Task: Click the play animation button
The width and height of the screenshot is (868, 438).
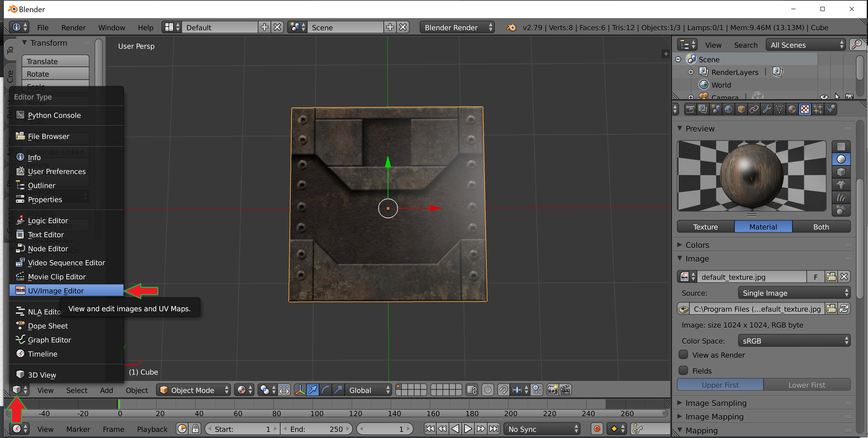Action: click(468, 429)
